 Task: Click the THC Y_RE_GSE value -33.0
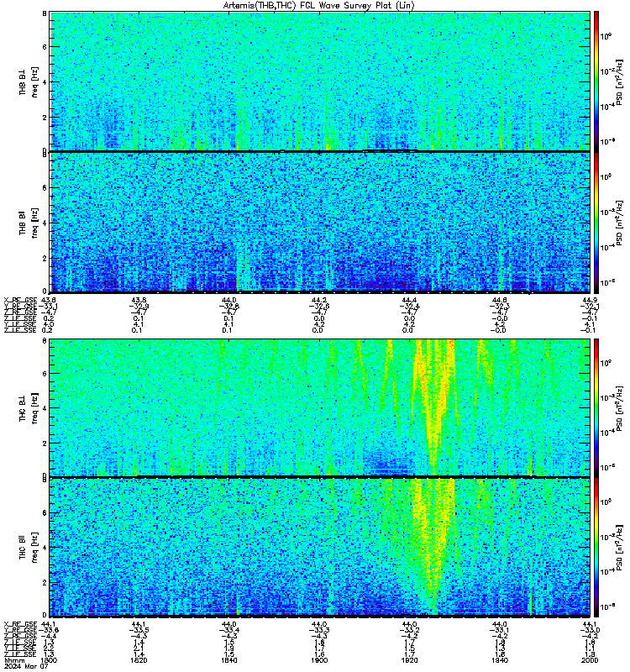[590, 630]
